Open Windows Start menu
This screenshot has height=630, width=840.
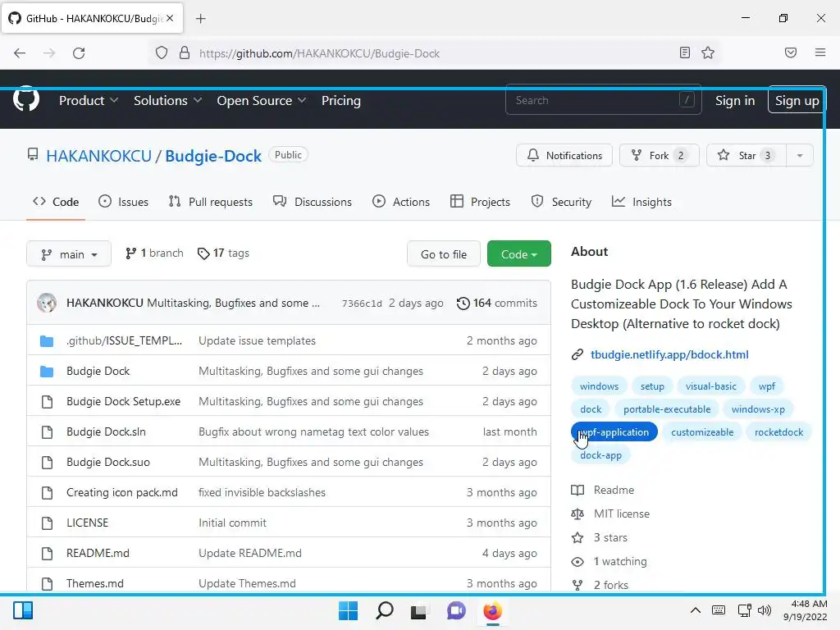[x=348, y=610]
